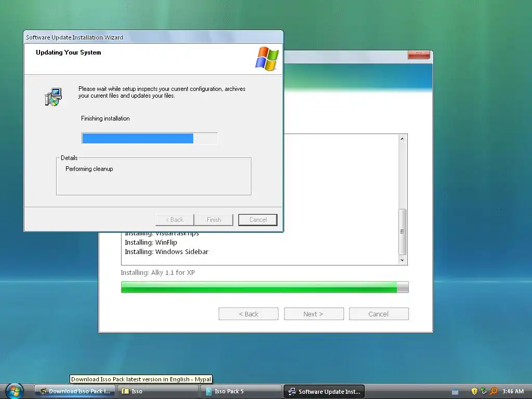532x399 pixels.
Task: Click the 'Performing cleanup' details text
Action: click(x=89, y=169)
